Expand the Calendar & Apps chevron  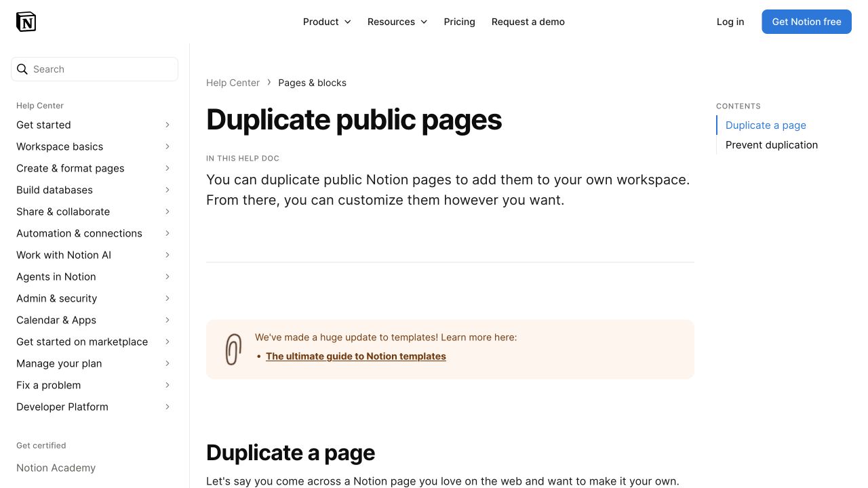click(167, 320)
